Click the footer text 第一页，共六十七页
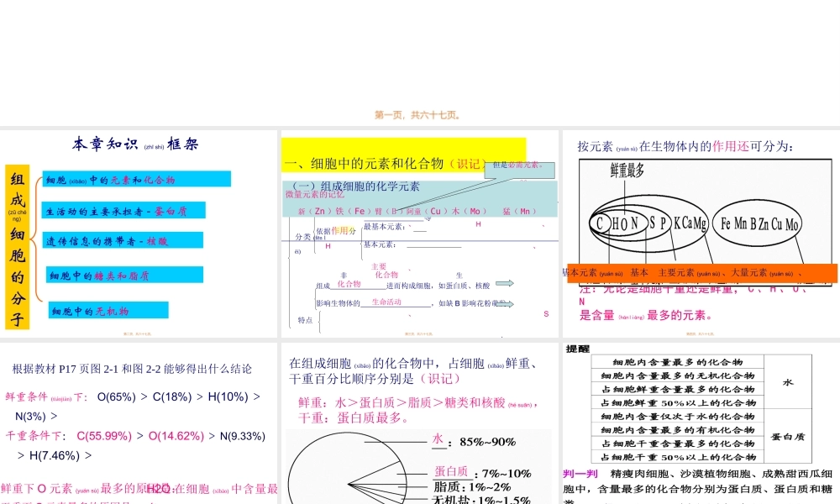 [419, 114]
